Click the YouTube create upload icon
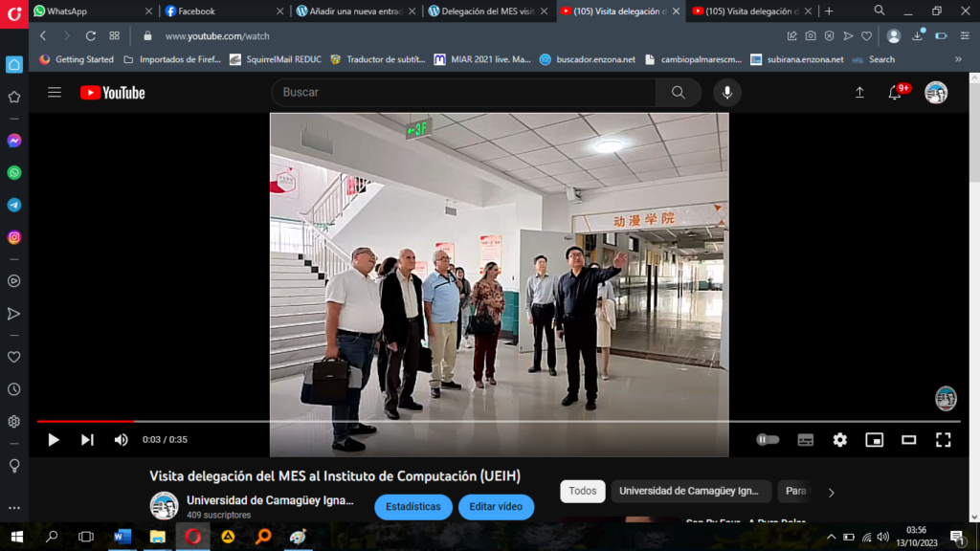 tap(859, 93)
